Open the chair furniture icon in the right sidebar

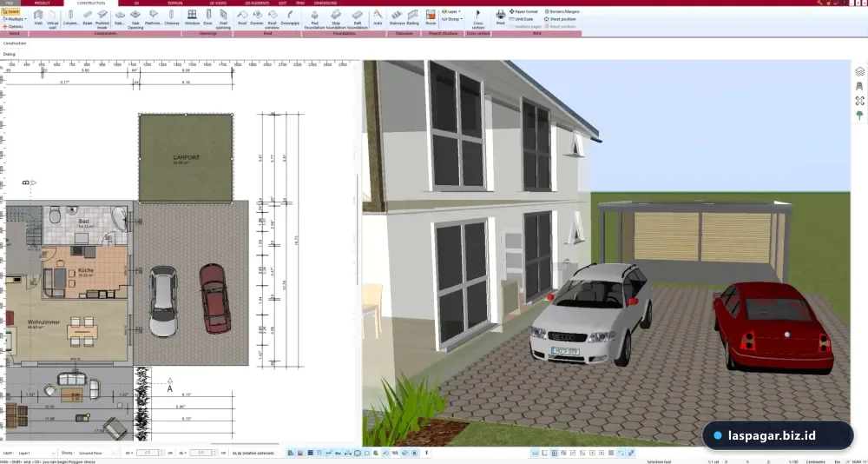859,86
